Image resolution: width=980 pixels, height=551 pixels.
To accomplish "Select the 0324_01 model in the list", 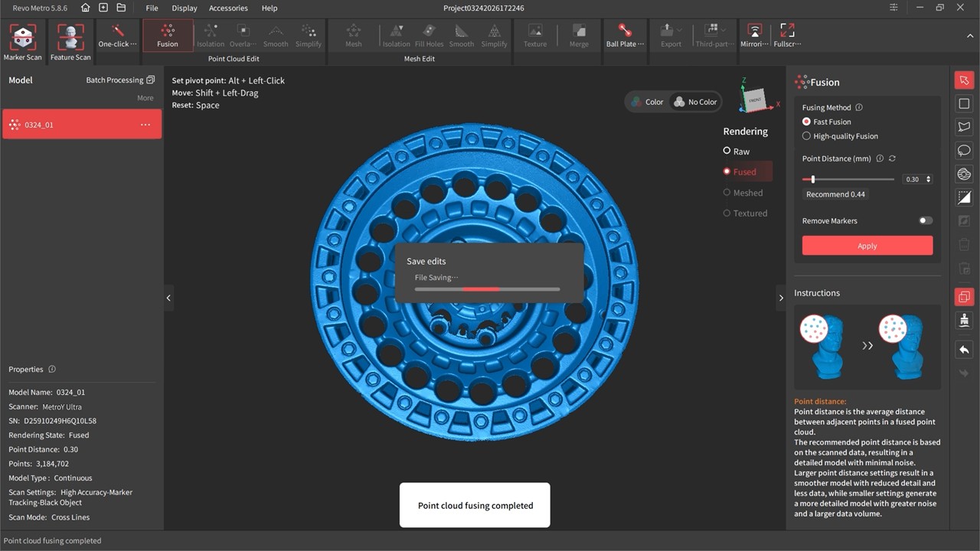I will pyautogui.click(x=82, y=125).
